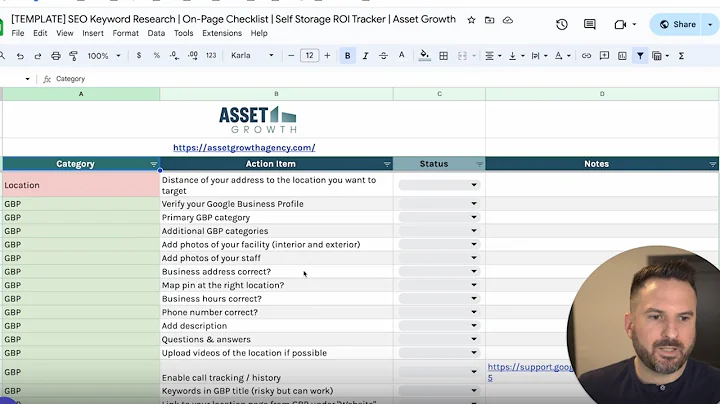Open the Data menu
The width and height of the screenshot is (720, 404).
[156, 33]
